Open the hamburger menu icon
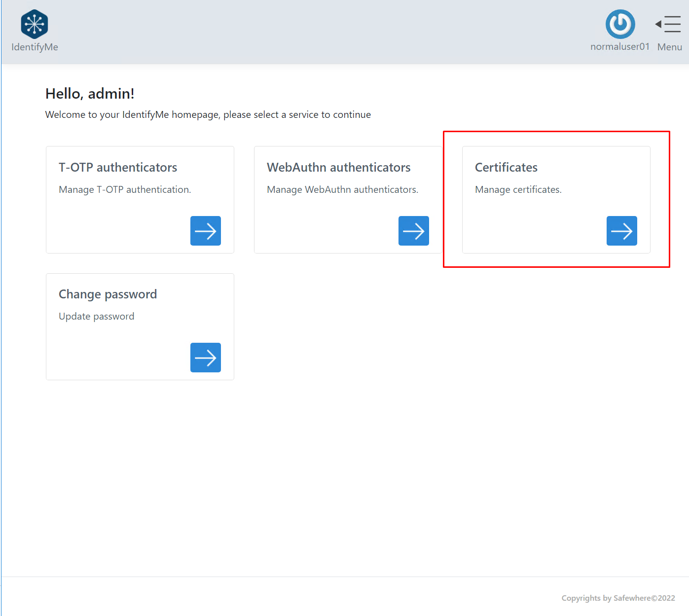The width and height of the screenshot is (689, 616). click(x=668, y=24)
